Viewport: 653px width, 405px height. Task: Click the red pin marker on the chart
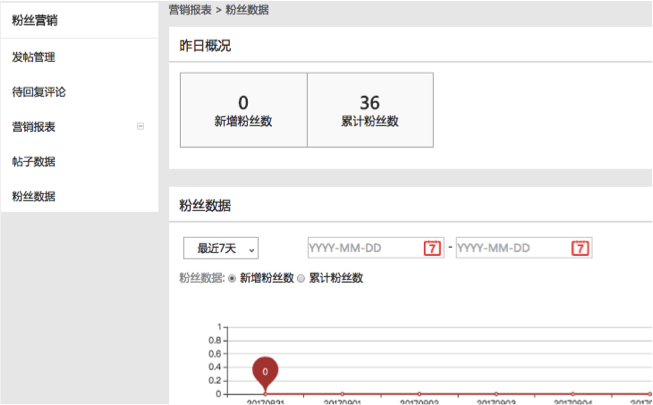click(x=265, y=372)
